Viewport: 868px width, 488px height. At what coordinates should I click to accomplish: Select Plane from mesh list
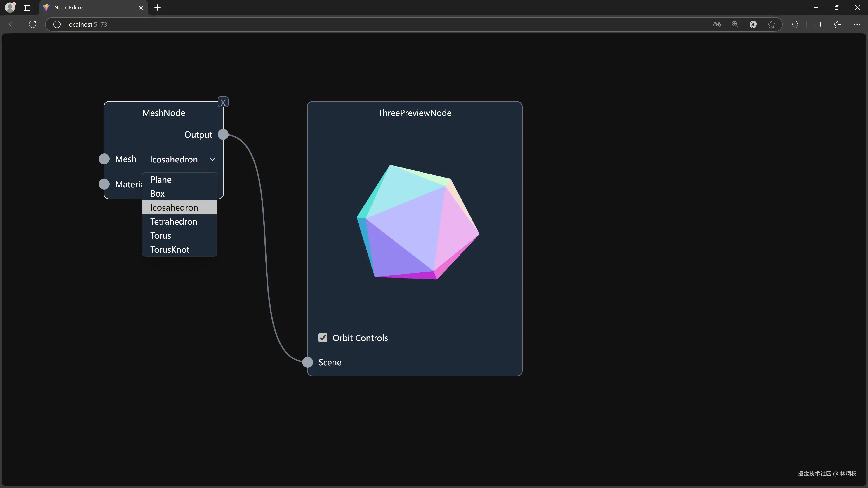pos(161,180)
